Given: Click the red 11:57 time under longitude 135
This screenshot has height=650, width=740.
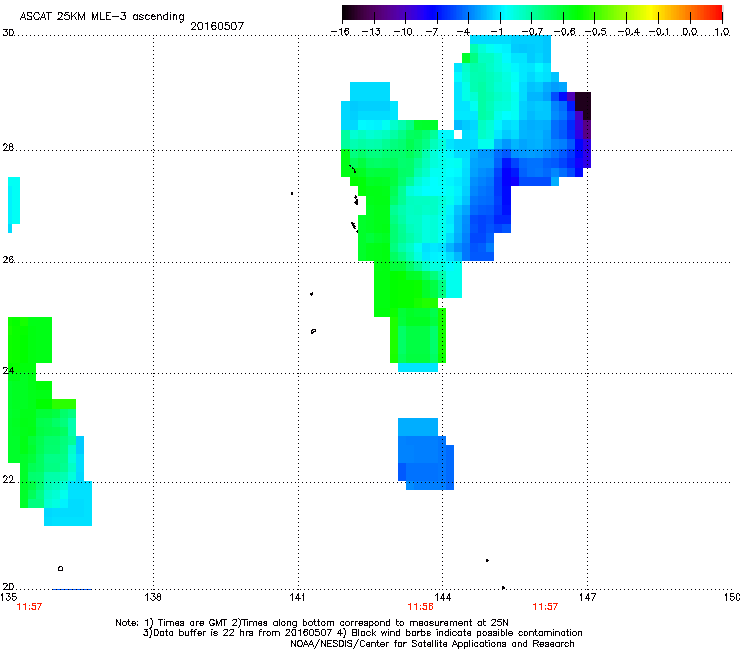Looking at the screenshot, I should pos(29,607).
